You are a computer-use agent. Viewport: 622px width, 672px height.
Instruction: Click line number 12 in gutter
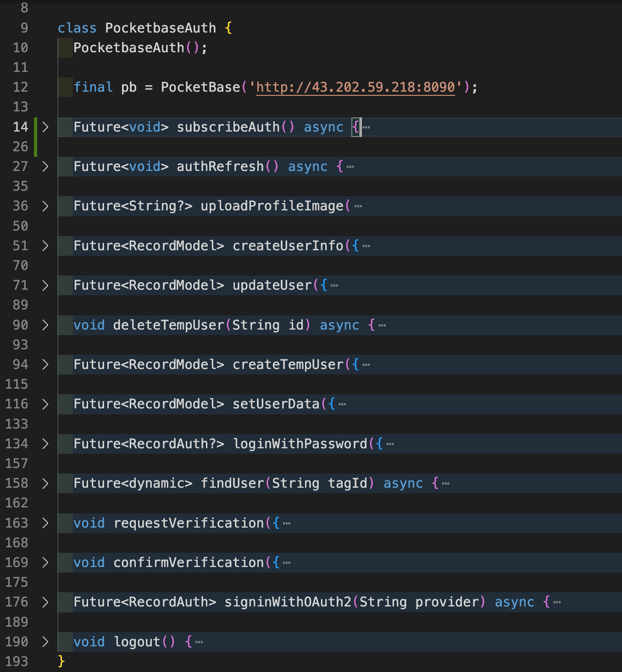pyautogui.click(x=21, y=87)
